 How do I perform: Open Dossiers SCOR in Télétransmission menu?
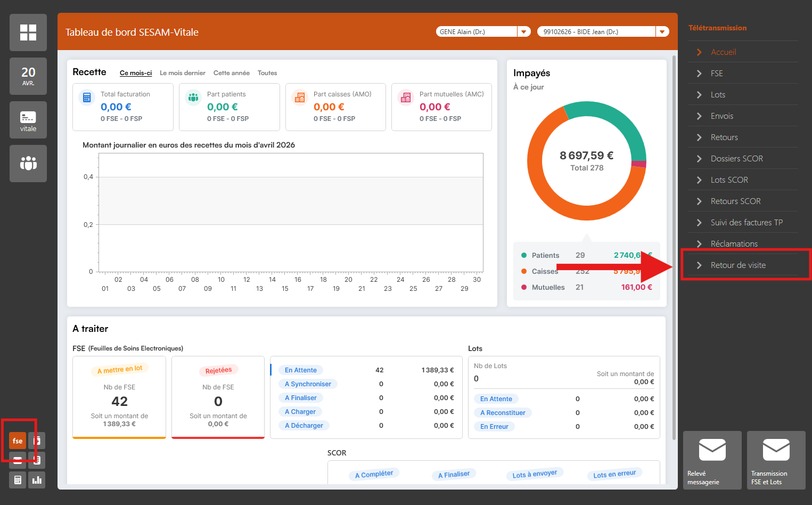point(736,159)
